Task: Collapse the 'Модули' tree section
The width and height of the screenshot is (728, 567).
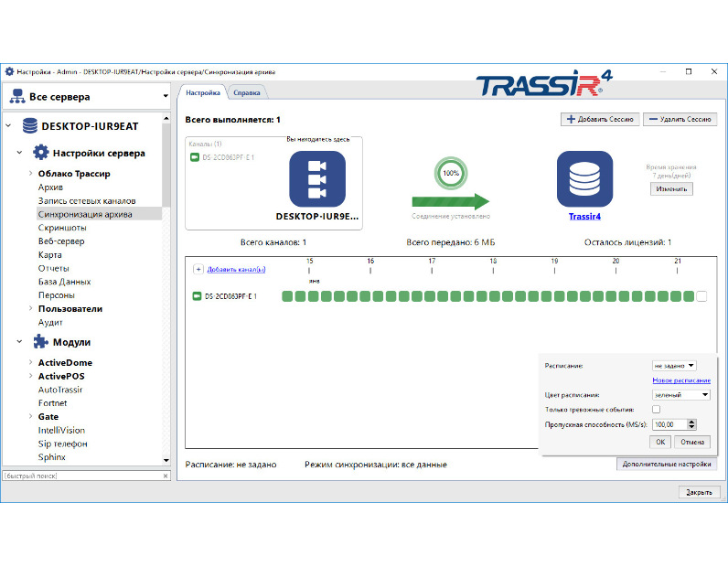Action: [x=19, y=342]
